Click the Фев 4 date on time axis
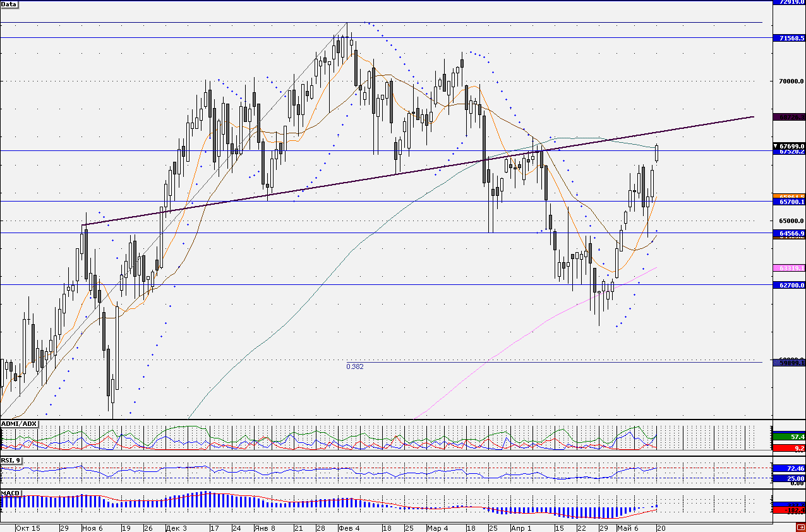The height and width of the screenshot is (532, 806). tap(349, 528)
